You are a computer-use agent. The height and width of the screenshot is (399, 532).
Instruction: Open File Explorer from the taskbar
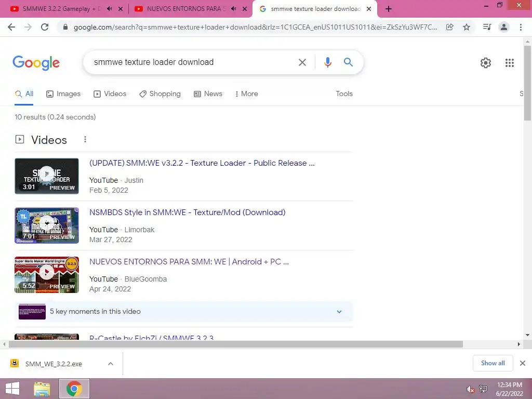point(42,389)
